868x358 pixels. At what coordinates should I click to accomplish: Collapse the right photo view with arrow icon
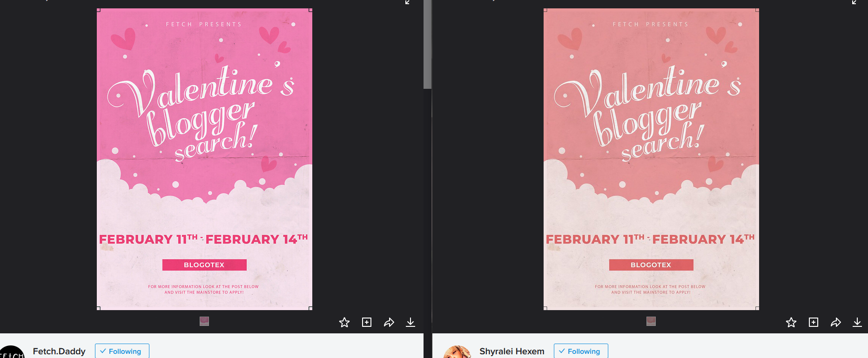[x=854, y=2]
